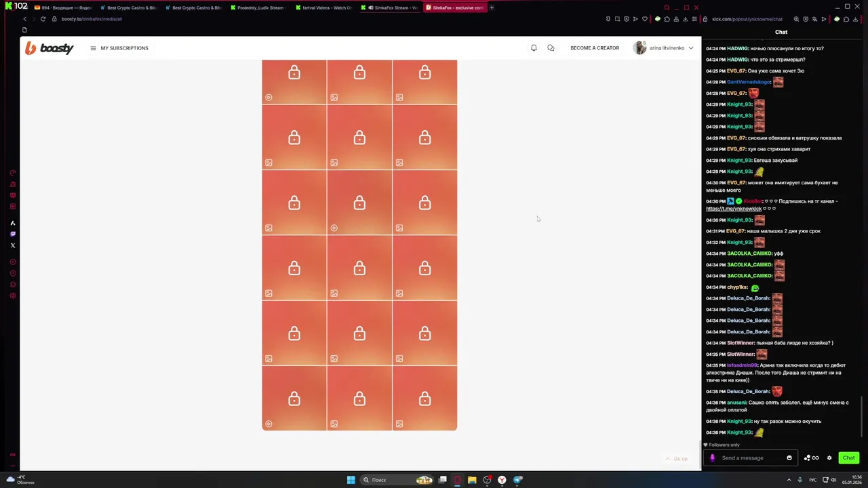This screenshot has width=868, height=488.
Task: Open the weather widget on taskbar
Action: 20,480
